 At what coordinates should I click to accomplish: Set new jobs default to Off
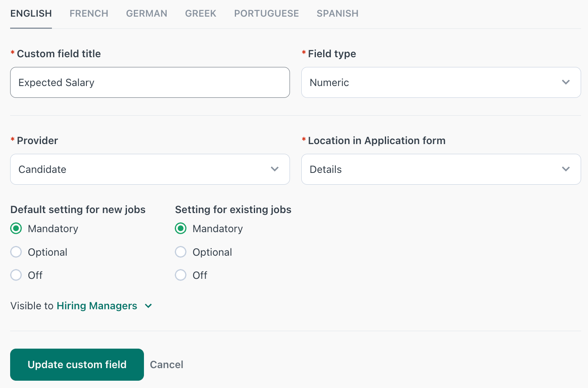[16, 275]
